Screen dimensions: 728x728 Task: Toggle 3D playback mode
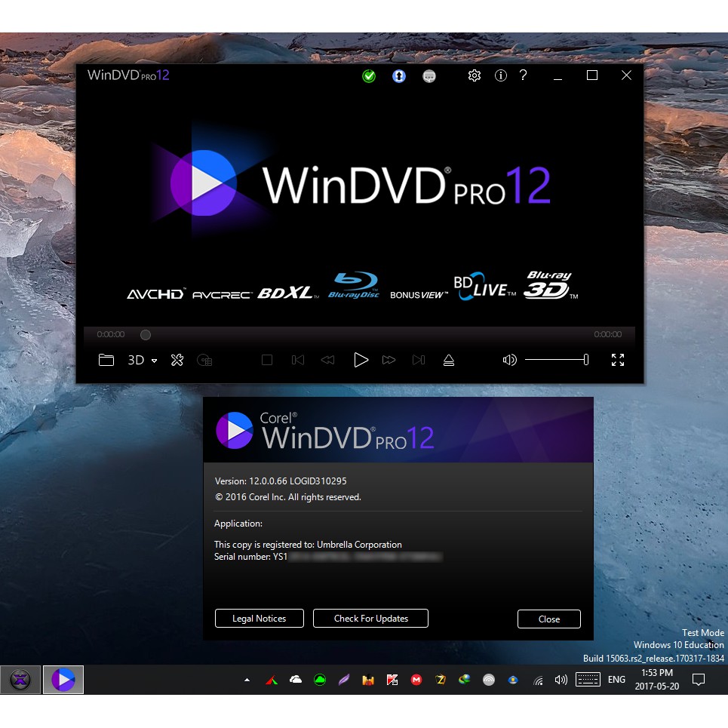pyautogui.click(x=136, y=360)
